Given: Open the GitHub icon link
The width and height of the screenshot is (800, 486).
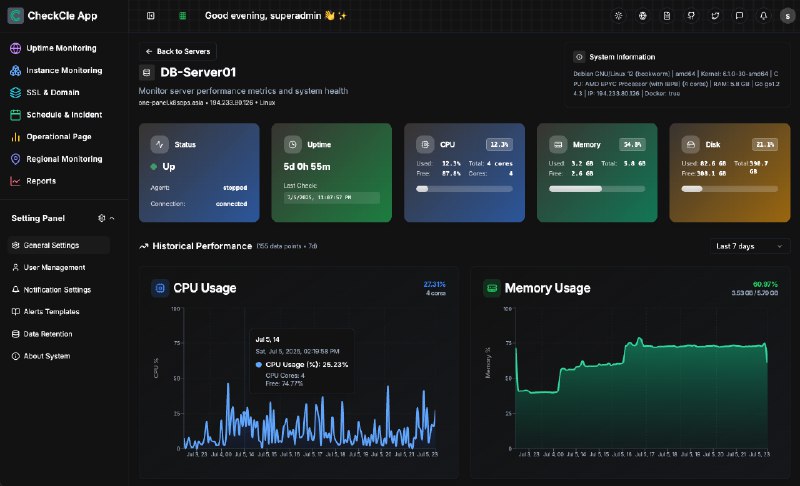Looking at the screenshot, I should [691, 16].
